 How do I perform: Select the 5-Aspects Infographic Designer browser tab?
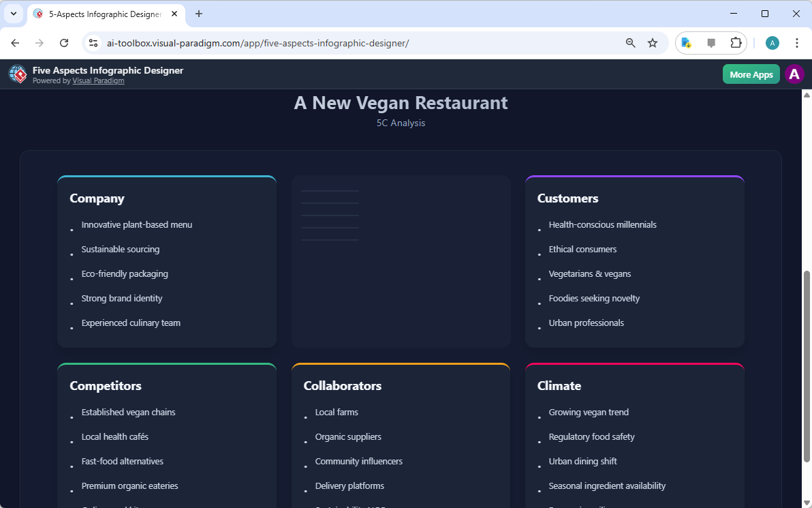coord(102,13)
